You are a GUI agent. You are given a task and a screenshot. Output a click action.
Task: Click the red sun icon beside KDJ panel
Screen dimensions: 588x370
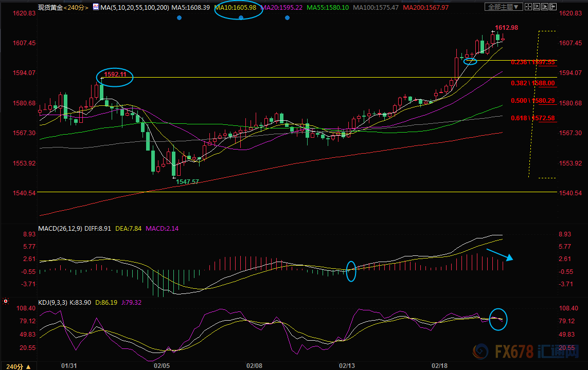coord(5,302)
